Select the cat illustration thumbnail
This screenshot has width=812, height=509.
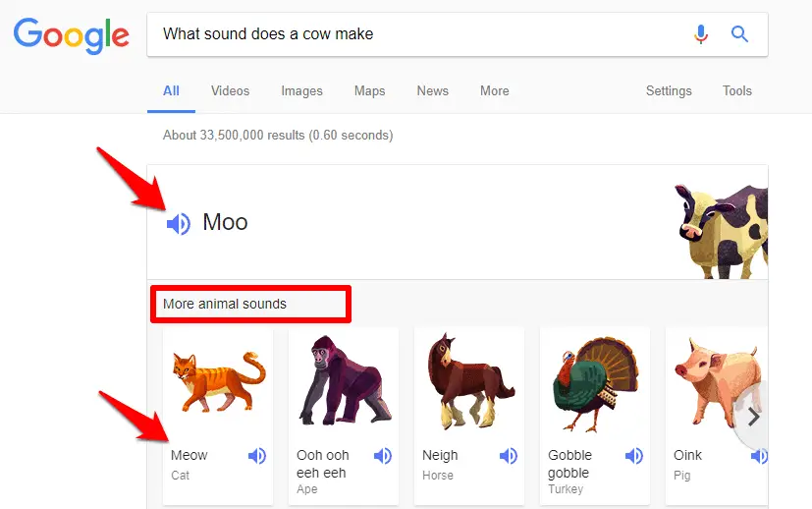pos(219,382)
